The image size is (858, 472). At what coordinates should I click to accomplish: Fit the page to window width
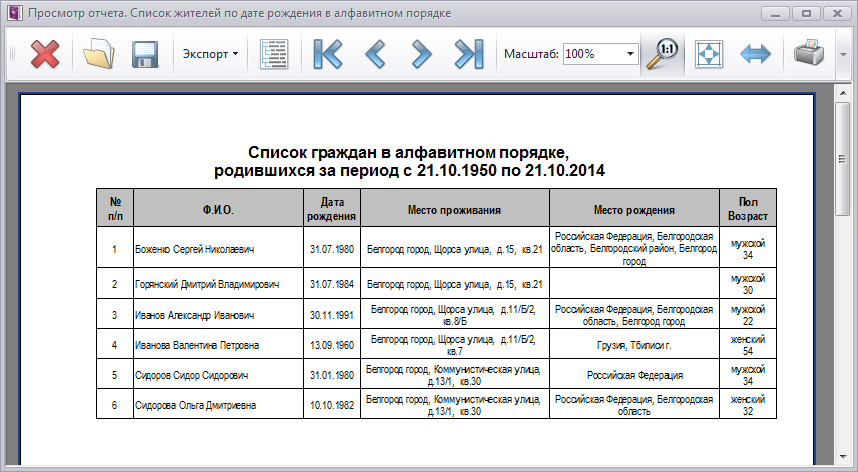pyautogui.click(x=755, y=54)
